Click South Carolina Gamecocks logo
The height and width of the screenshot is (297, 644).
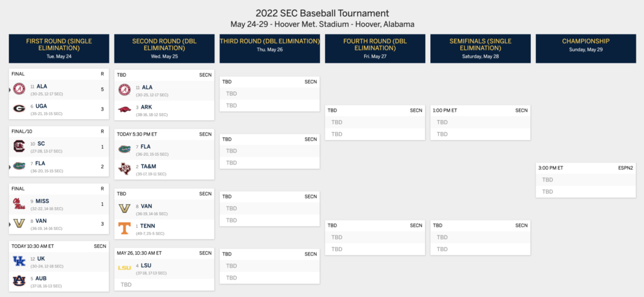(19, 146)
